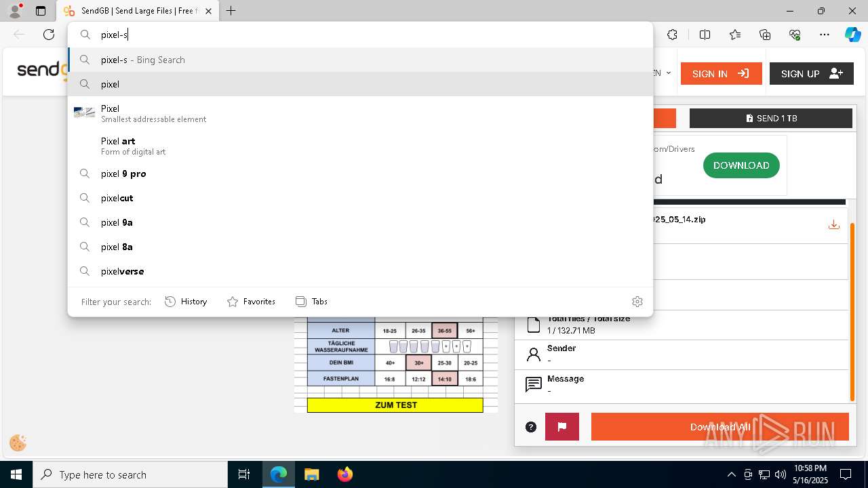Open Firefox from taskbar
Screen dimensions: 868x488
344,474
